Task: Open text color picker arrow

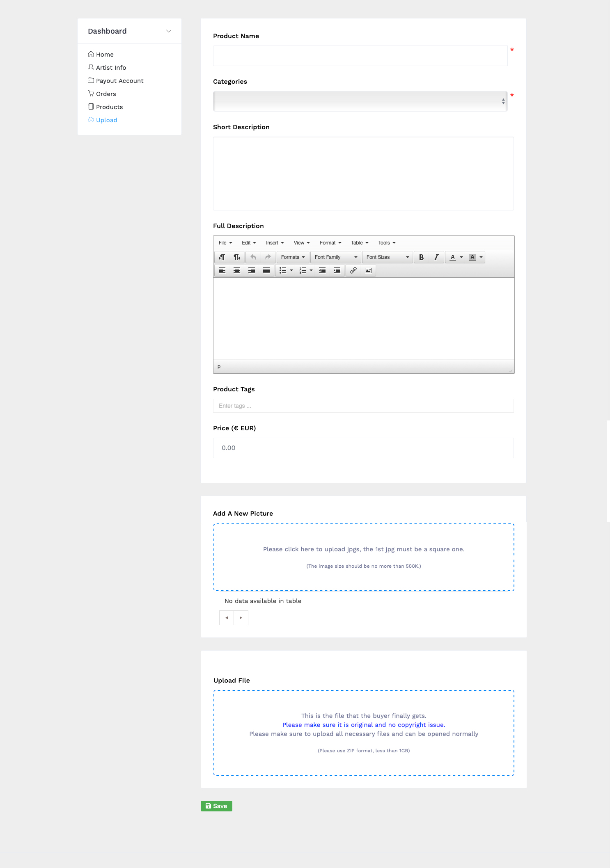Action: [x=461, y=257]
